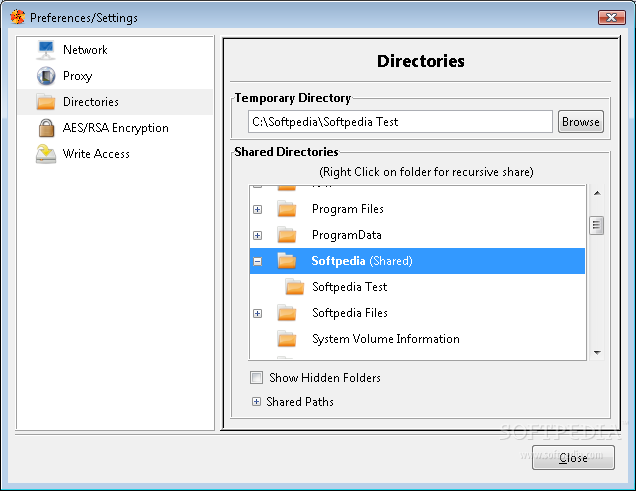Click the Browse button
The image size is (636, 491).
click(x=580, y=122)
